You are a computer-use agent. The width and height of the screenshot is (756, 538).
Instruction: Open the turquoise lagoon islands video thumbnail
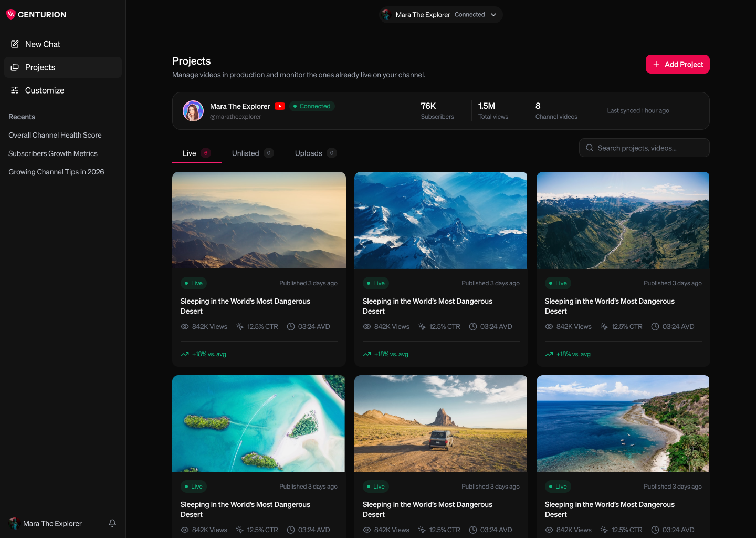click(x=258, y=423)
